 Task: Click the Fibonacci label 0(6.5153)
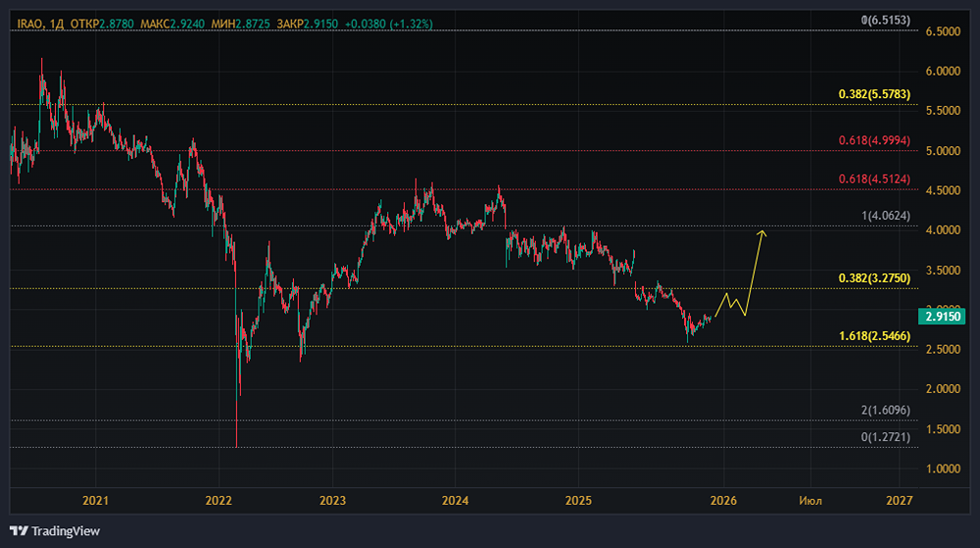[x=886, y=20]
